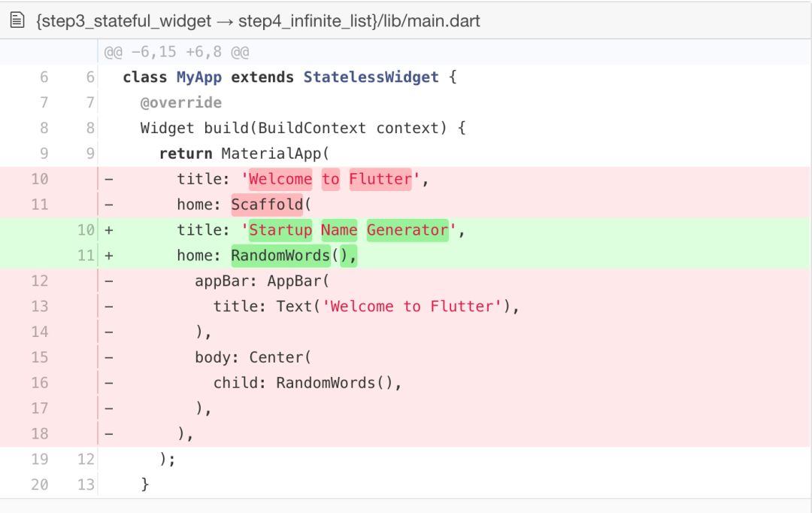
Task: Click old line number 16
Action: coord(40,383)
